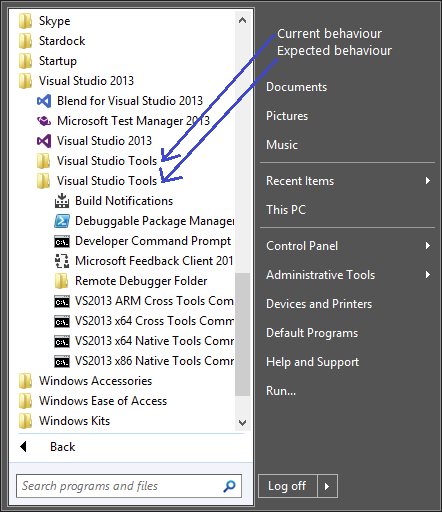The height and width of the screenshot is (513, 442).
Task: Select the Remote Debugger Folder entry text
Action: (141, 281)
